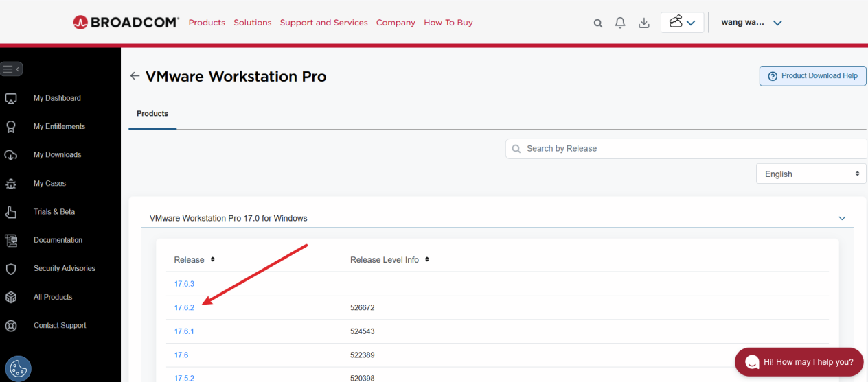Click the All Products cube icon
The image size is (868, 382).
(11, 297)
